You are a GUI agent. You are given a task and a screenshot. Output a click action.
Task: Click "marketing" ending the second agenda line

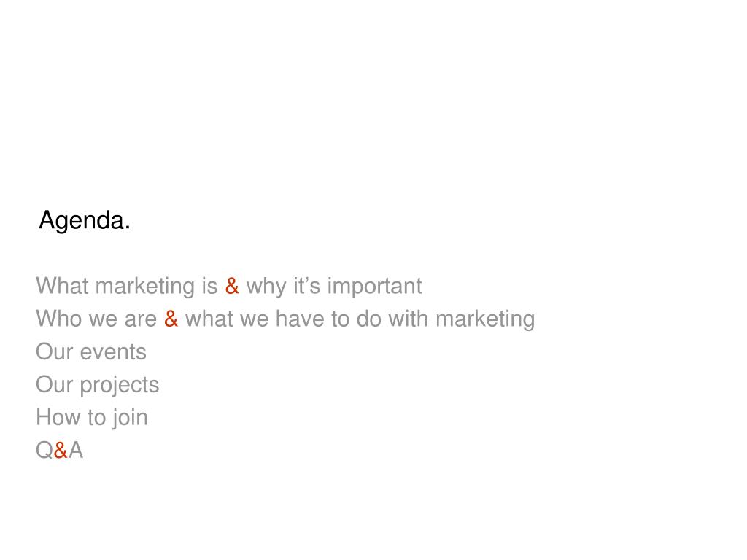pyautogui.click(x=485, y=321)
